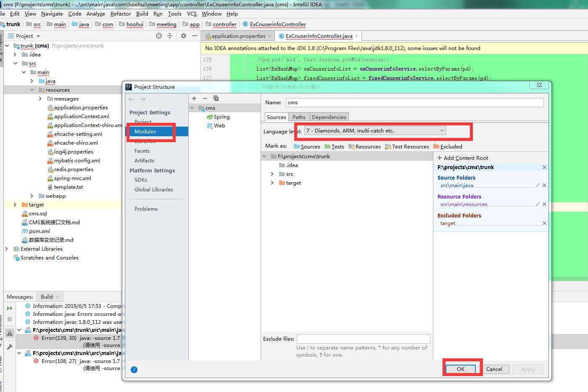Expand .idea folder in Project tree
Screen dimensions: 588x392
[x=15, y=55]
